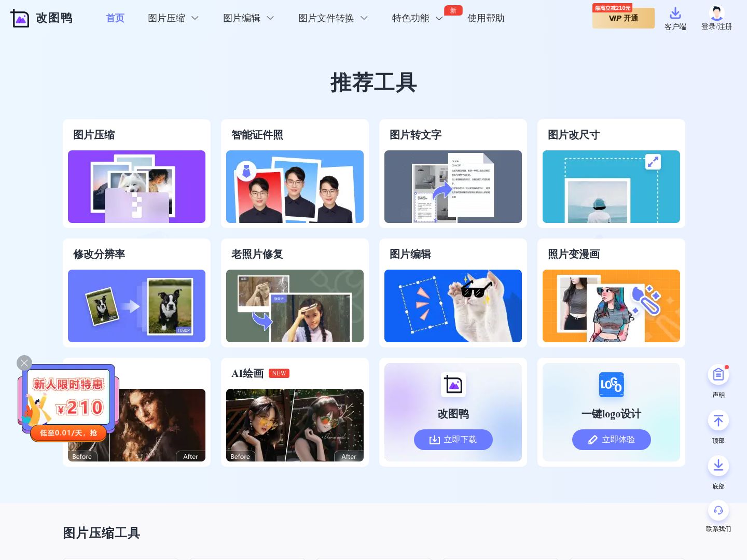Click the 登录/注册 avatar icon
747x560 pixels.
(716, 13)
